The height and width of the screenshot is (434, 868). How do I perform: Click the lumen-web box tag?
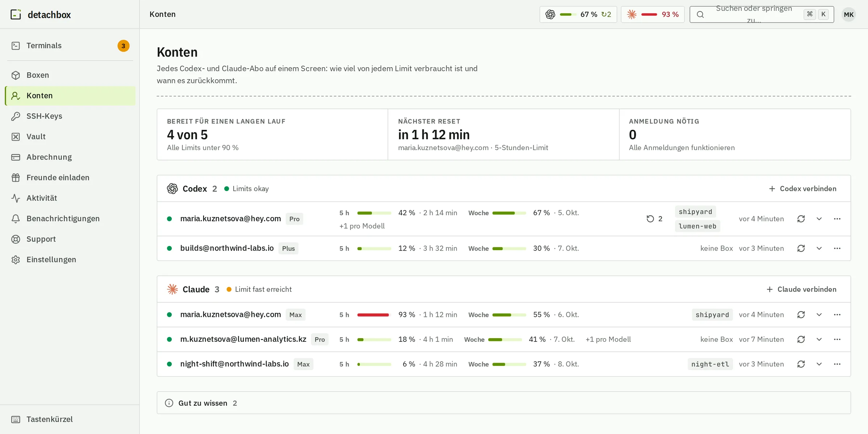(x=698, y=226)
